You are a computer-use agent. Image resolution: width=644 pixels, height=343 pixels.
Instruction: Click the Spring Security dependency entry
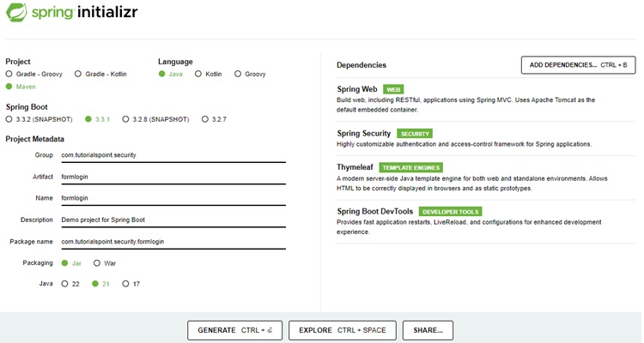365,134
